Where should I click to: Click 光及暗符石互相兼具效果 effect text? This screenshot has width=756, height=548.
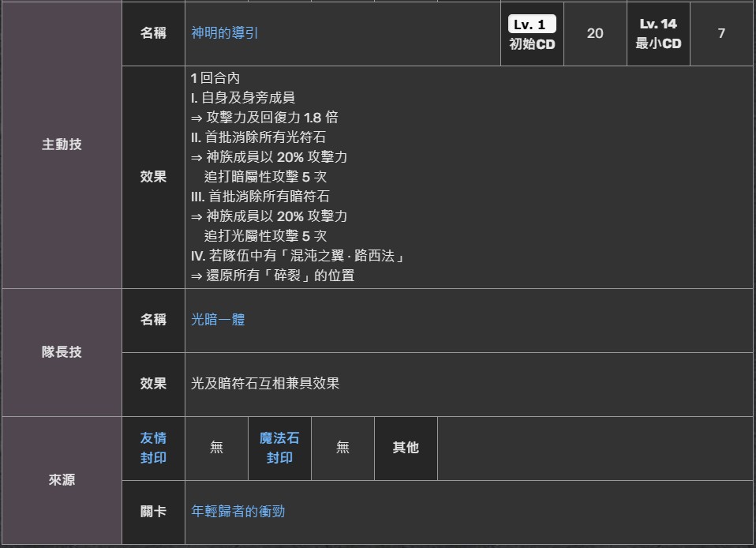tap(265, 384)
